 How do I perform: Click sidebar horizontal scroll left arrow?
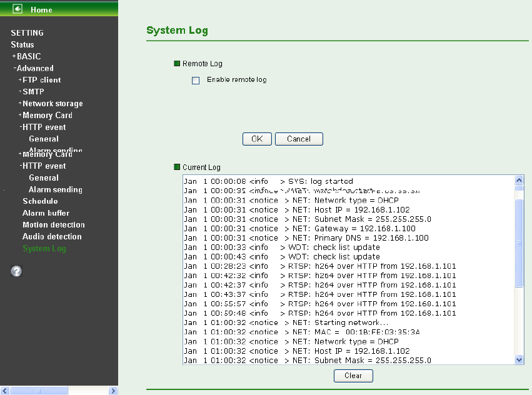tap(4, 391)
